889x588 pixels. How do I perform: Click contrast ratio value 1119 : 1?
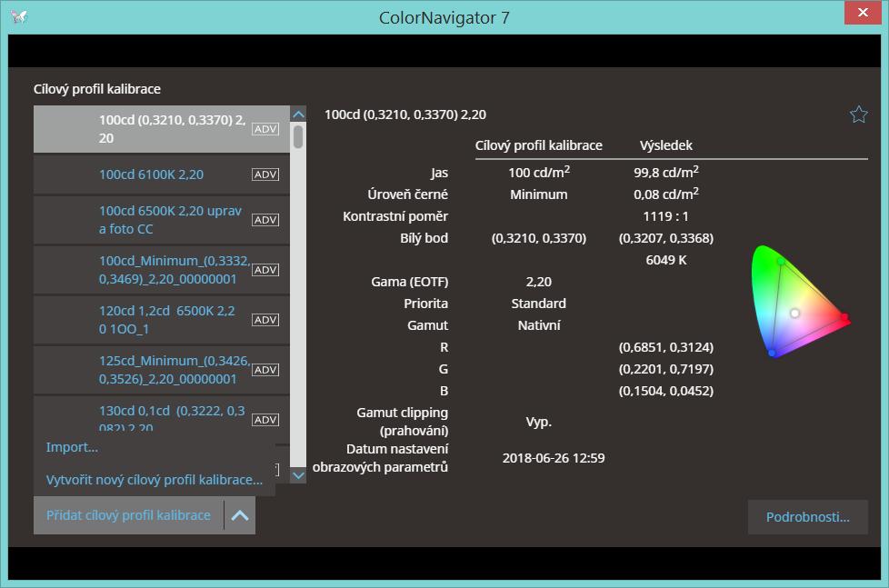pos(665,216)
